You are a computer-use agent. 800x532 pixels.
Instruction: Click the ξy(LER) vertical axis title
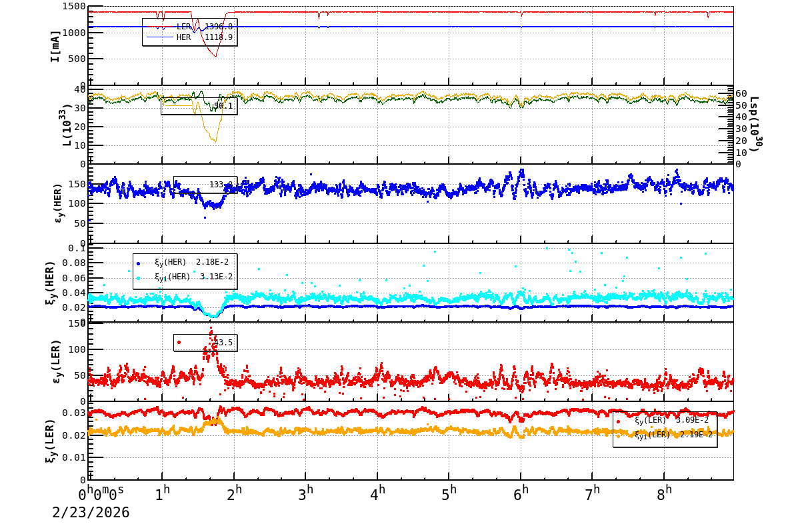(x=51, y=440)
